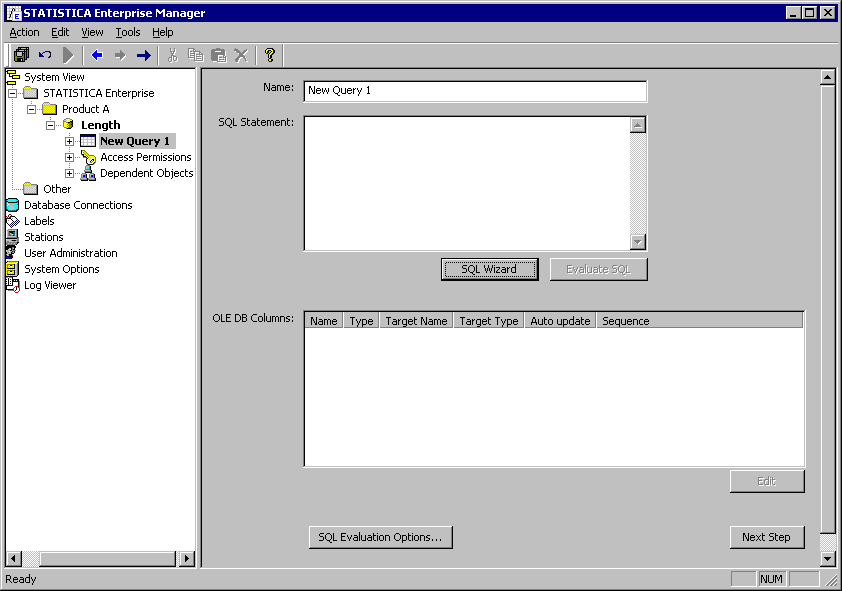The height and width of the screenshot is (591, 842).
Task: Click the User Administration icon
Action: pyautogui.click(x=12, y=253)
